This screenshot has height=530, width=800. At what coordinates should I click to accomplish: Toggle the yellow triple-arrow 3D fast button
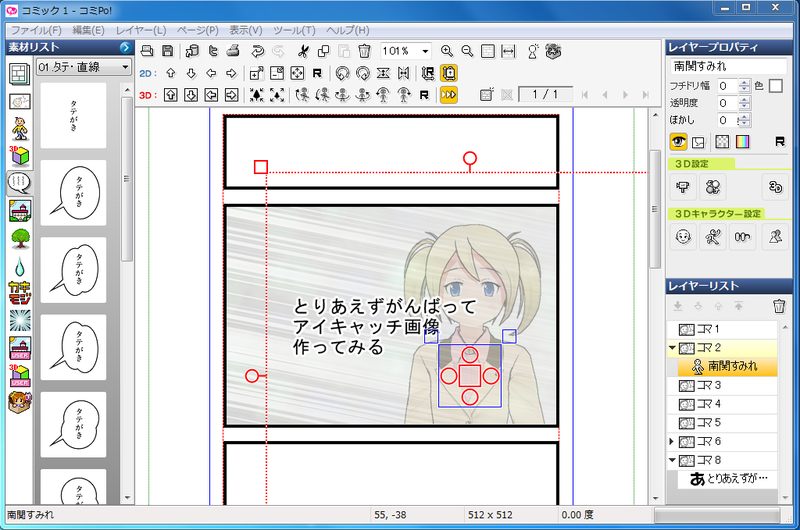pos(448,95)
